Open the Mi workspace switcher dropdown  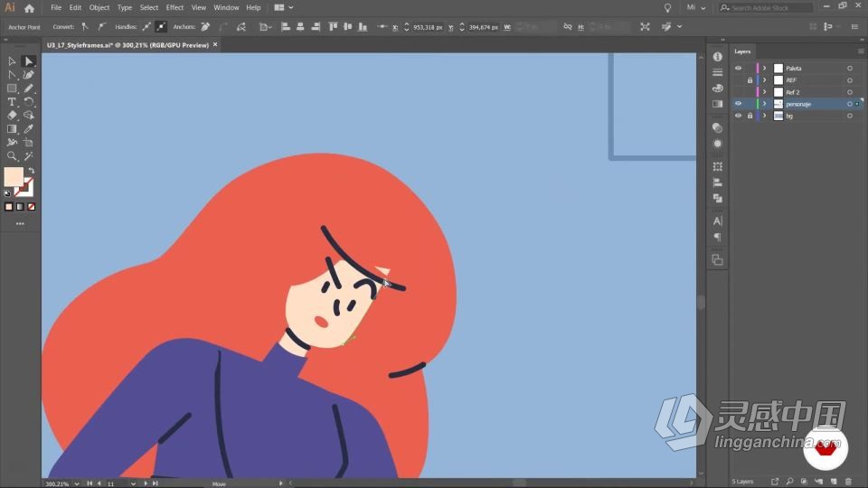tap(696, 8)
